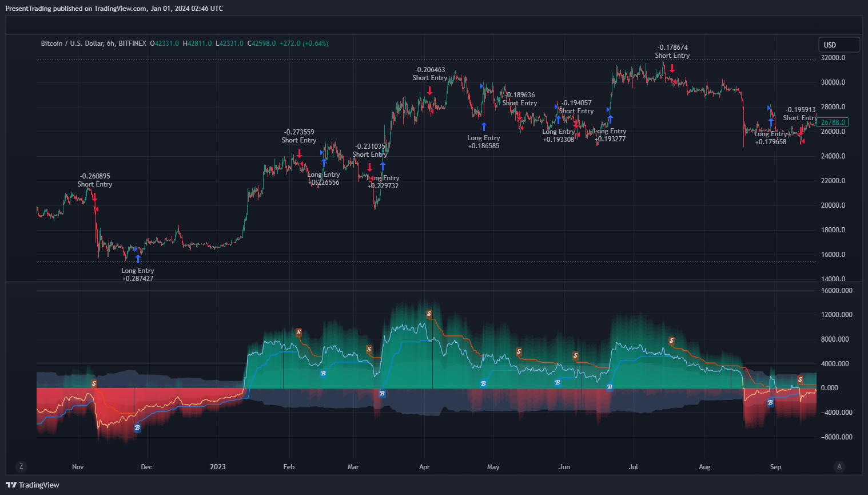This screenshot has height=495, width=868.
Task: Click the Long Entry +0.287427 label
Action: point(138,275)
